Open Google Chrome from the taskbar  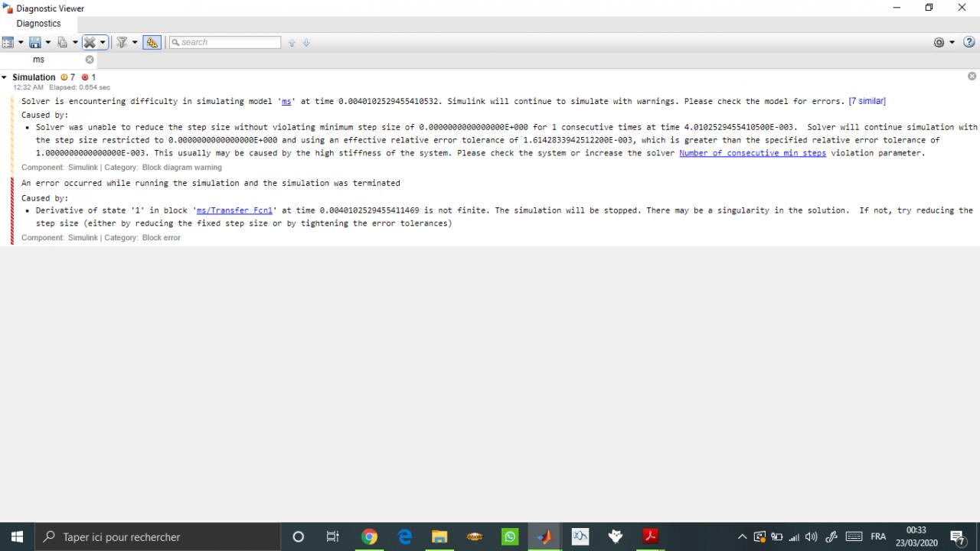pos(369,536)
